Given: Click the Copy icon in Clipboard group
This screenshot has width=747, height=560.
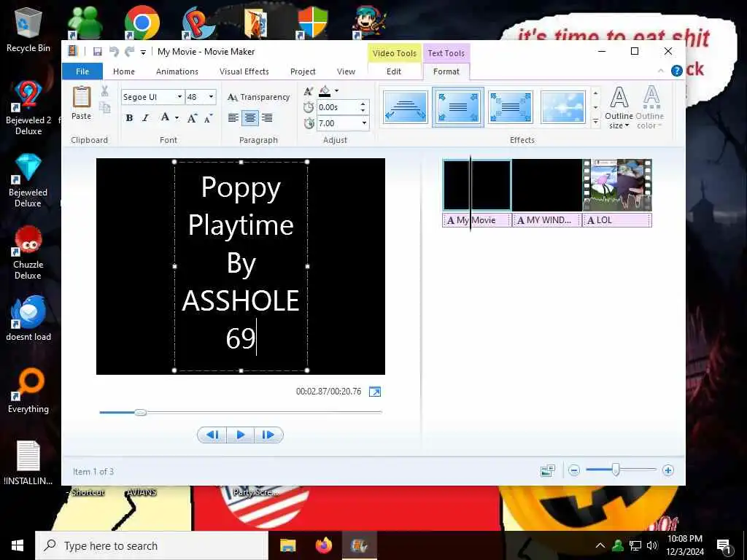Looking at the screenshot, I should pos(105,108).
